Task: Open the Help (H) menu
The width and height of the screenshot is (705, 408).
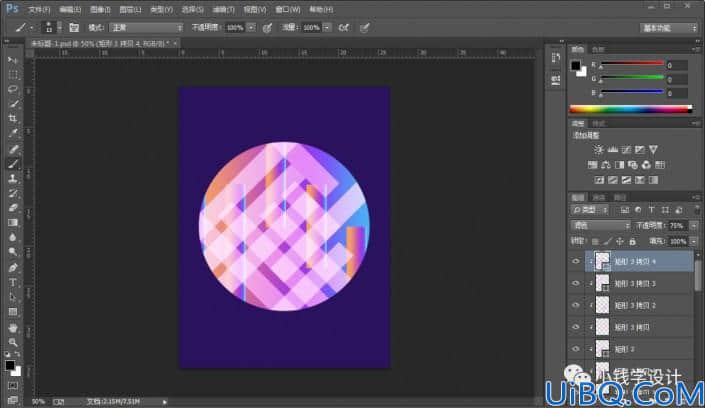Action: pos(321,9)
